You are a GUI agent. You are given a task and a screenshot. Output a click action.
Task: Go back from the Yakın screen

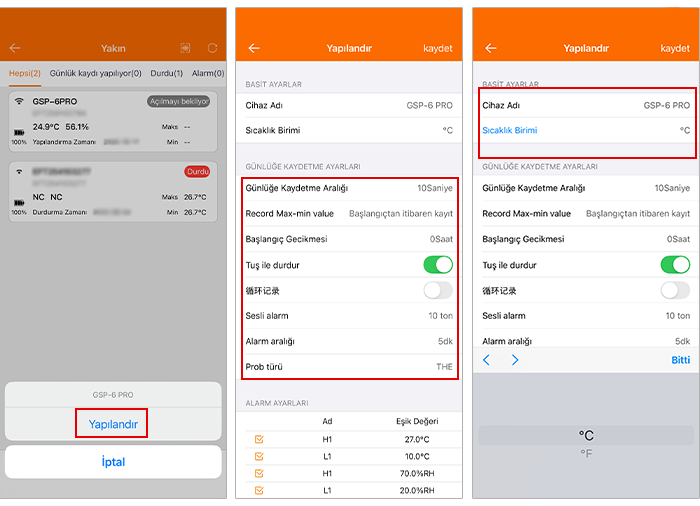pos(15,48)
